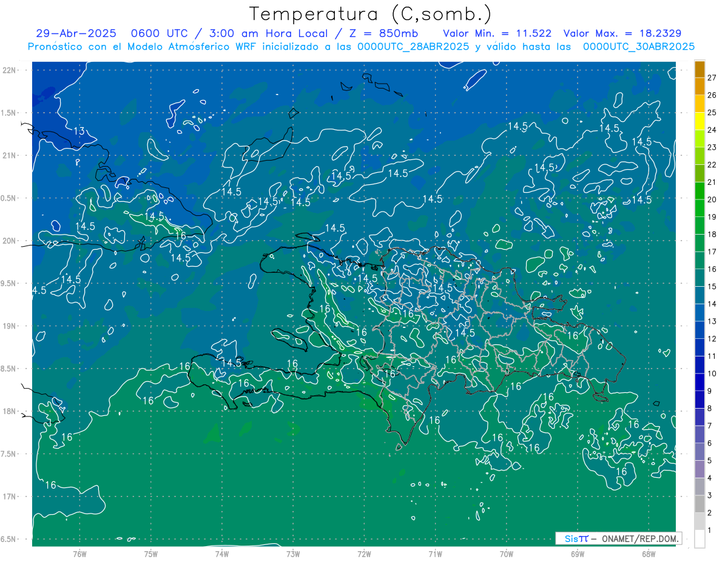Select the "0000UTC_30ABR2025" valid-until time
Viewport: 728px width, 562px height.
639,47
